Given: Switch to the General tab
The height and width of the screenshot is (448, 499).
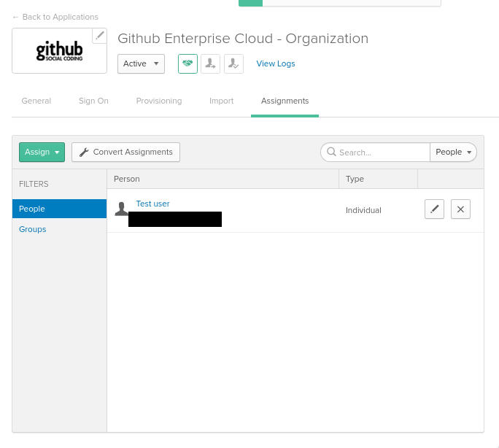Looking at the screenshot, I should point(36,101).
